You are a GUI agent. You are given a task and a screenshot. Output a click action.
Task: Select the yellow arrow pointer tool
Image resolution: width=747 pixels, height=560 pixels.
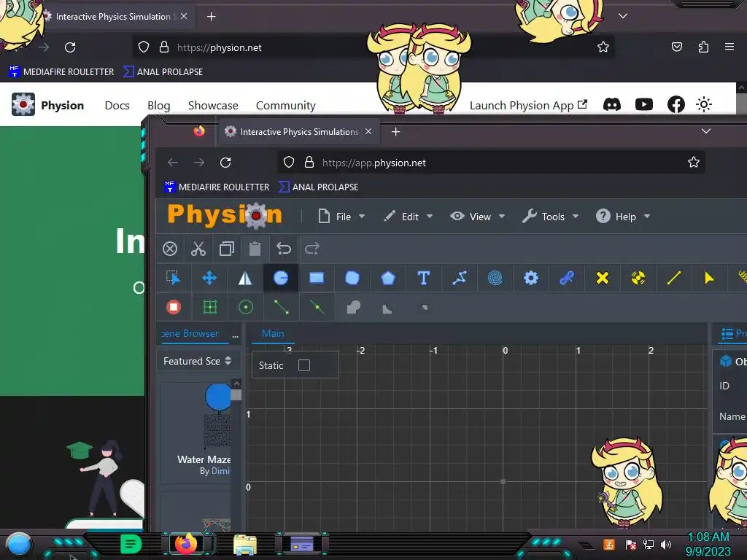(x=709, y=278)
